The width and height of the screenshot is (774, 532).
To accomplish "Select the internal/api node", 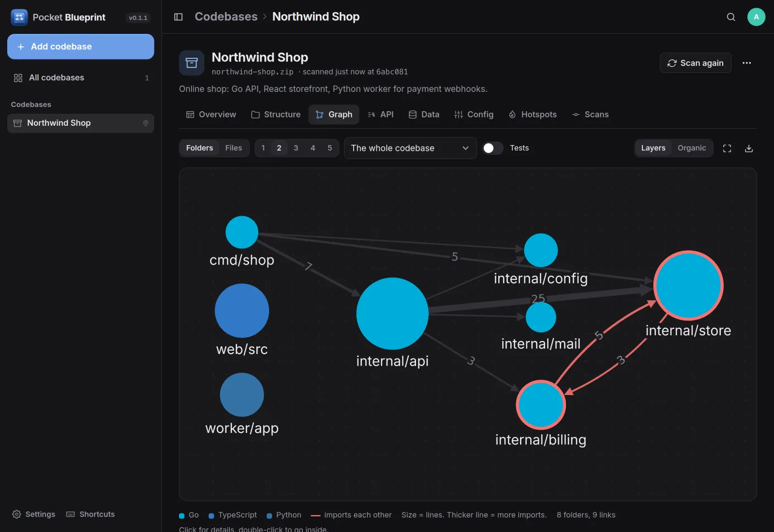I will click(392, 313).
